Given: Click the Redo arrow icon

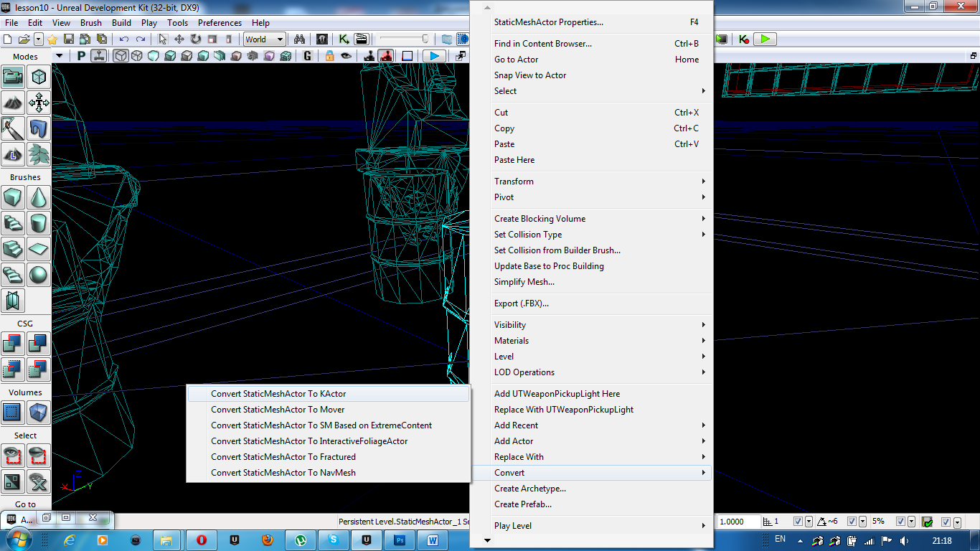Looking at the screenshot, I should click(x=141, y=39).
